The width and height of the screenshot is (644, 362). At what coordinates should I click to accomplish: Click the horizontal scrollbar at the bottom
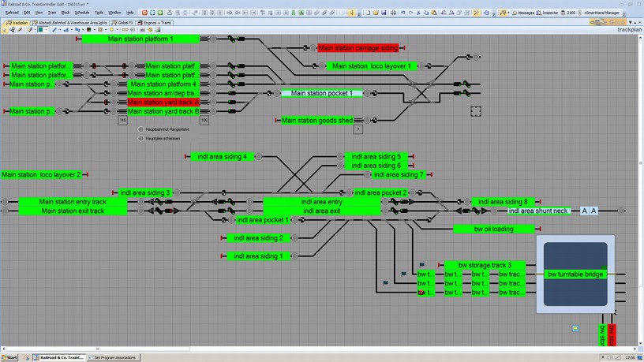97,349
